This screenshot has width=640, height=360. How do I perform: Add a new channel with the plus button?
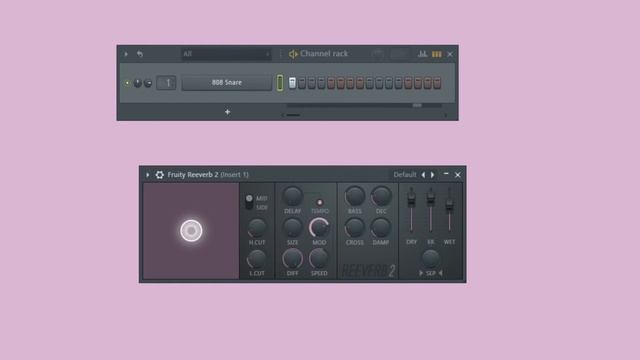pos(227,112)
